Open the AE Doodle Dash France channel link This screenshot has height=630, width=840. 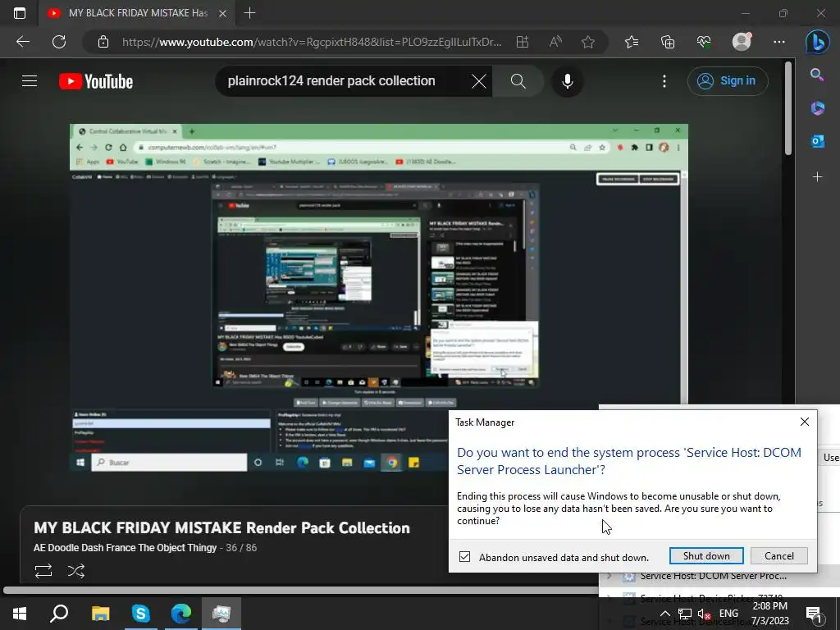click(125, 547)
